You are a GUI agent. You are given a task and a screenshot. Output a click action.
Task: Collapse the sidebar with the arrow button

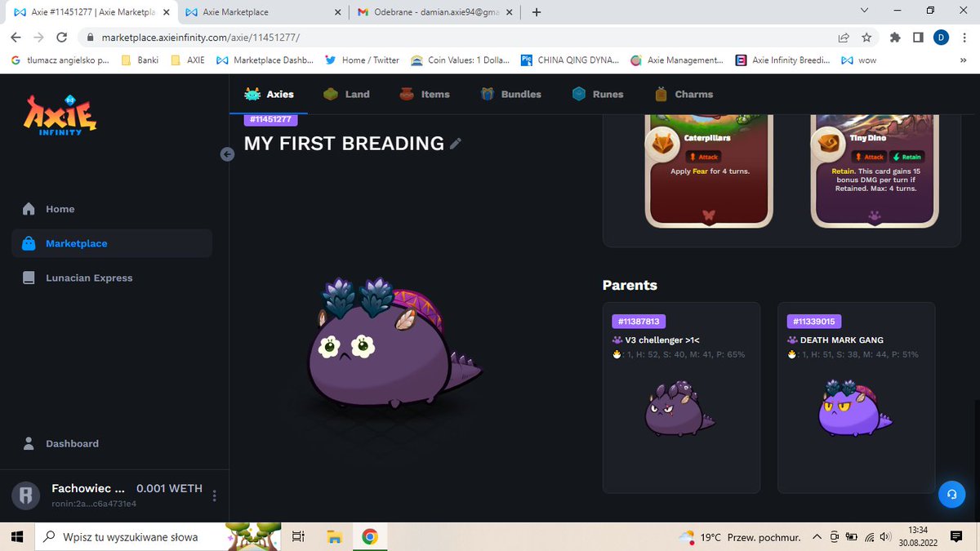tap(228, 154)
